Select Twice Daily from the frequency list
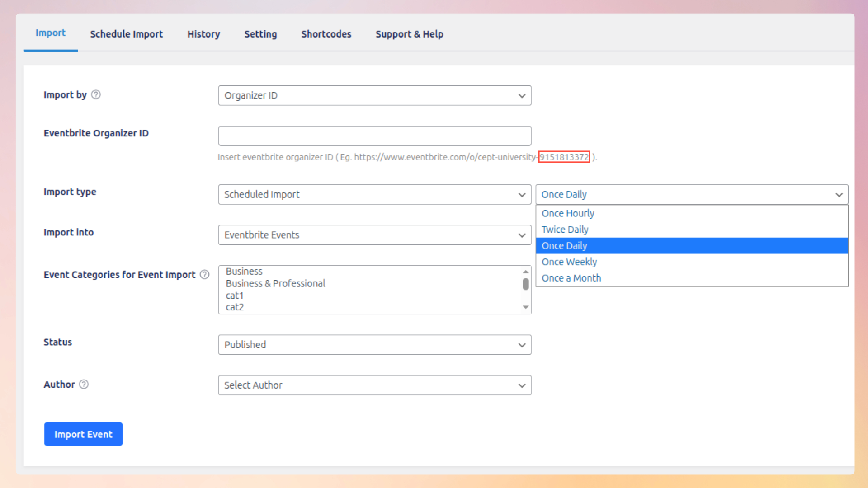This screenshot has height=488, width=868. coord(565,229)
